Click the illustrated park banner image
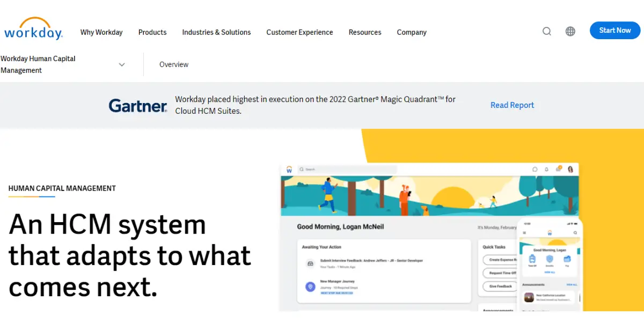This screenshot has width=644, height=322. click(429, 196)
